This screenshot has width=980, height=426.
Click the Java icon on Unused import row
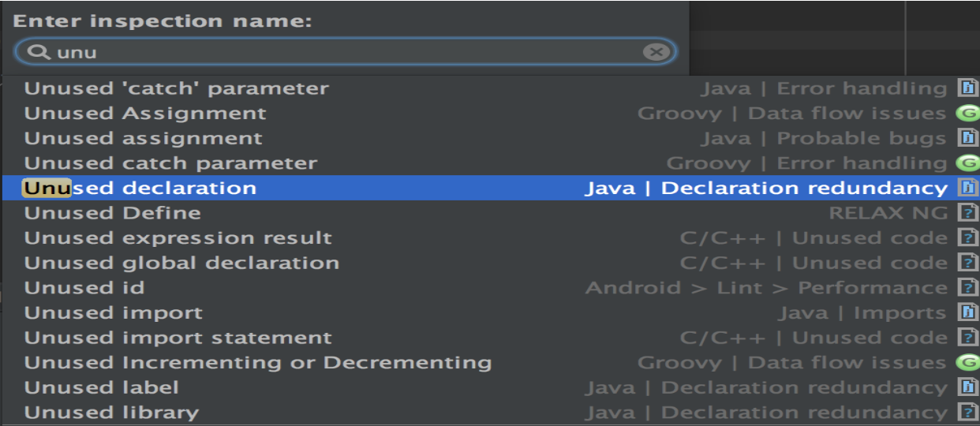[x=967, y=313]
